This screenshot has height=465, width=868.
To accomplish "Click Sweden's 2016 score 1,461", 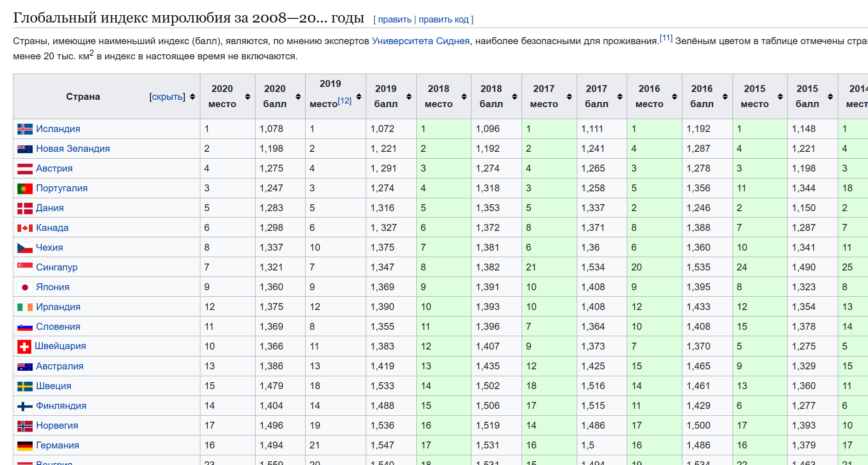I will point(698,386).
